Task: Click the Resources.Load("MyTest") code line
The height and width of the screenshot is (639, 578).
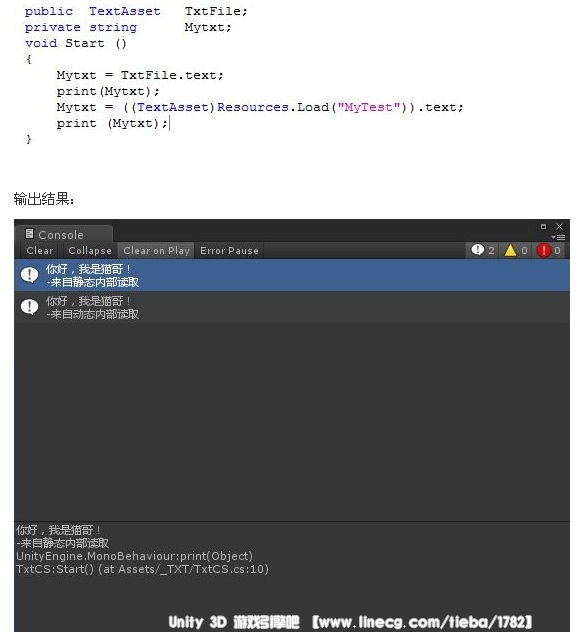Action: (x=260, y=108)
